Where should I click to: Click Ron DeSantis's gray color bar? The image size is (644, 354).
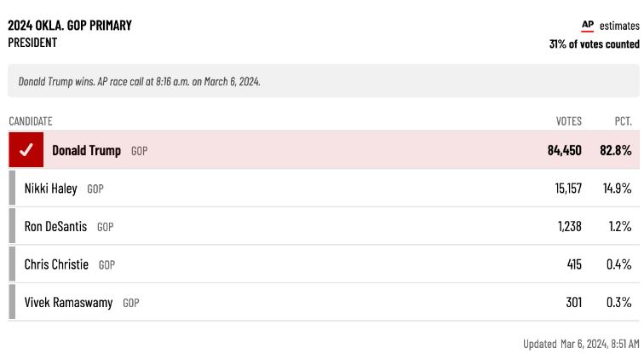pyautogui.click(x=12, y=227)
